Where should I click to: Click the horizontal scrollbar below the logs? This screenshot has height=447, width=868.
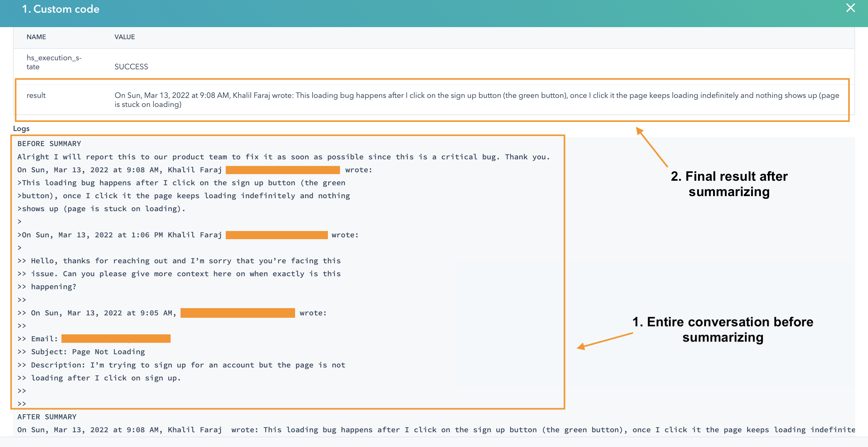click(x=434, y=442)
